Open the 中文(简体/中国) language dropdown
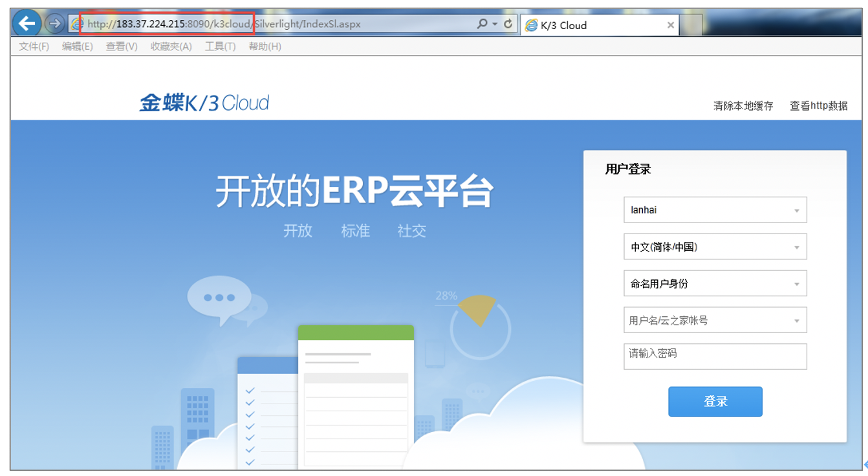The height and width of the screenshot is (476, 868). (x=715, y=247)
